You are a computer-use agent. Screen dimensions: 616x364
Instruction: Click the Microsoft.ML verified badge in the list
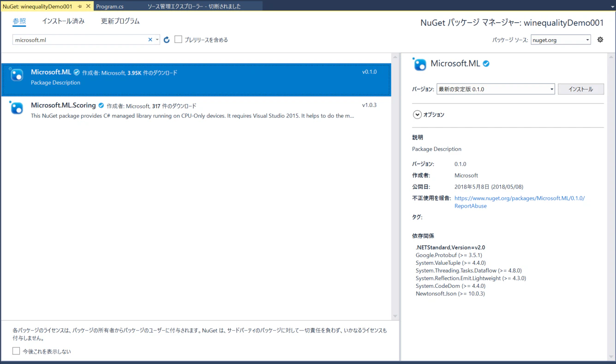coord(77,72)
